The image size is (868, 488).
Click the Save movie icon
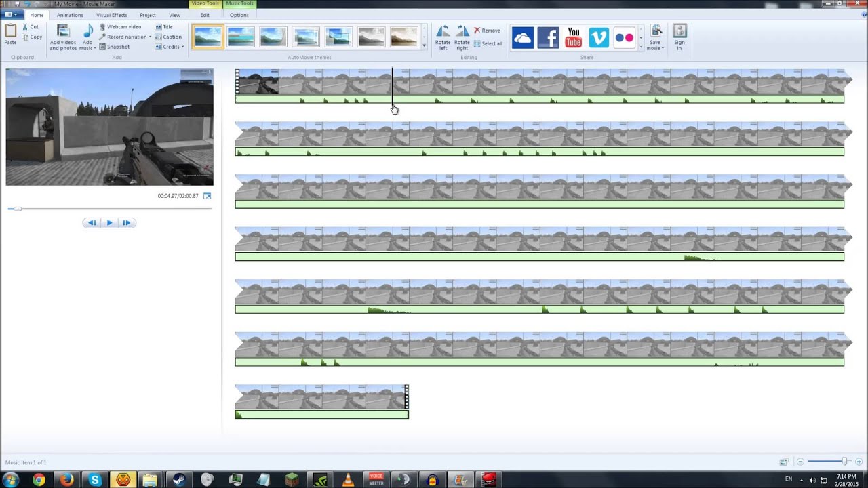[656, 30]
